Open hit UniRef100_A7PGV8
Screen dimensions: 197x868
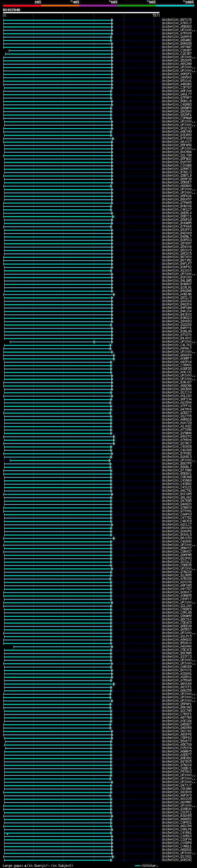pos(177,33)
